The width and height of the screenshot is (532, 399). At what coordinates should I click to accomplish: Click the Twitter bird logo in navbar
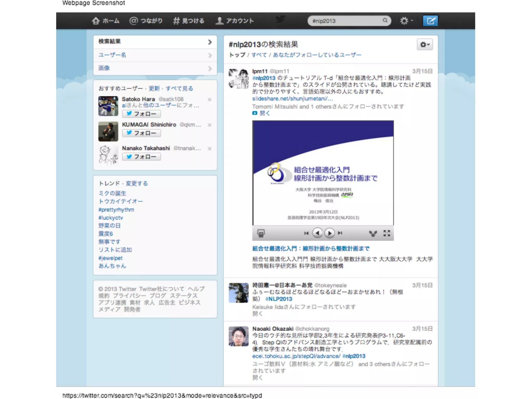click(280, 20)
